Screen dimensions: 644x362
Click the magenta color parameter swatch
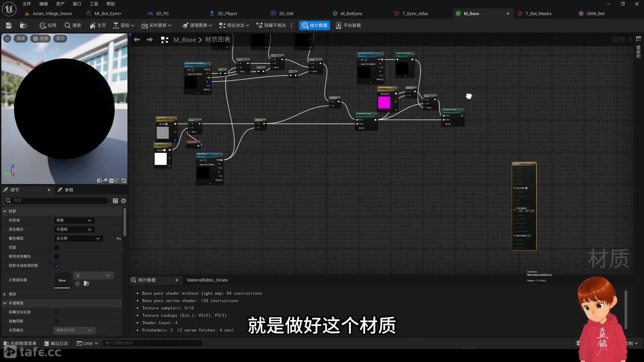(x=384, y=103)
